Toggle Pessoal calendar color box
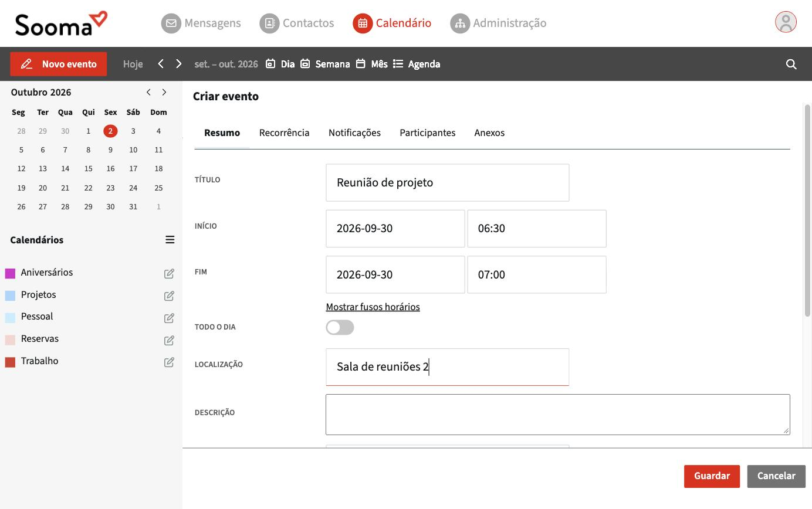 (10, 318)
